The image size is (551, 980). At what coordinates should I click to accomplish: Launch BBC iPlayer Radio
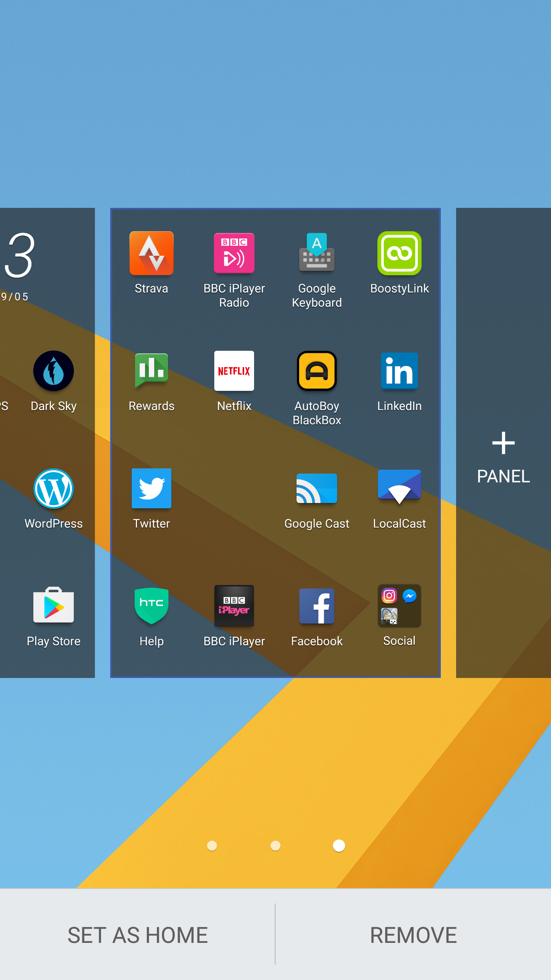(234, 253)
